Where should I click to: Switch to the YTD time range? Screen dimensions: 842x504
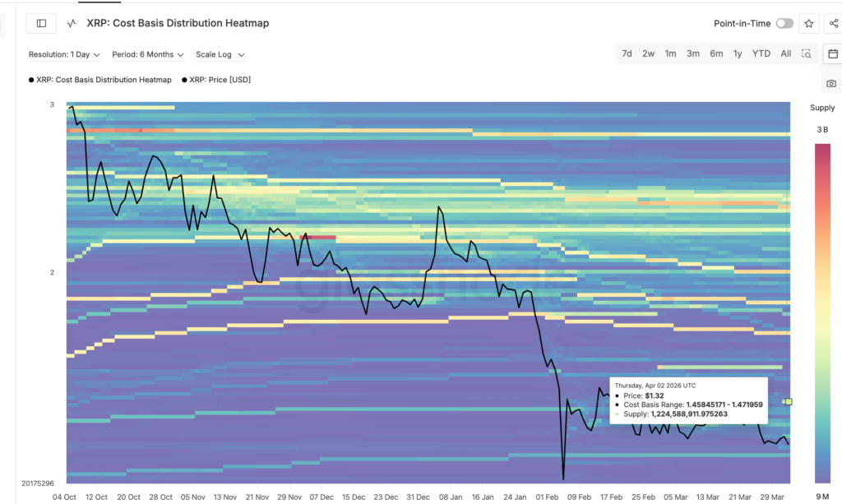point(761,54)
